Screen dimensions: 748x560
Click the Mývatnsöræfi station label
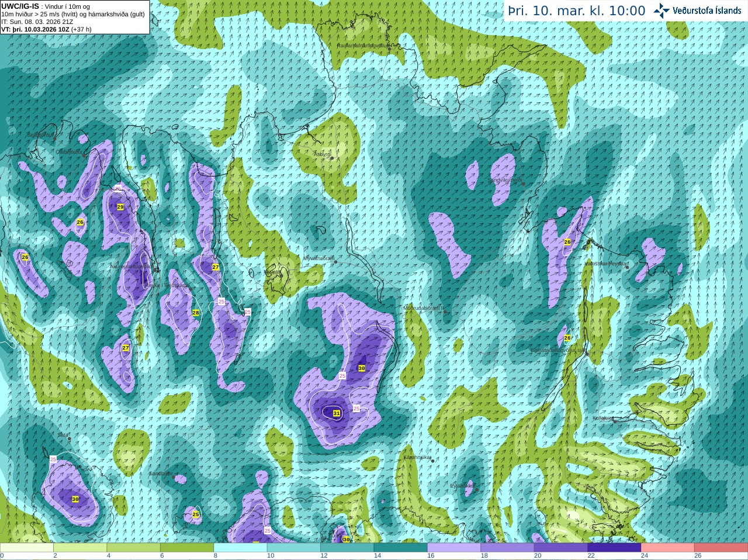pos(318,258)
